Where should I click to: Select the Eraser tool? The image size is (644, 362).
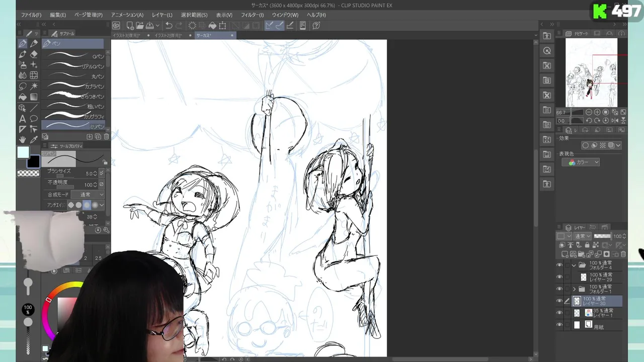[x=34, y=54]
